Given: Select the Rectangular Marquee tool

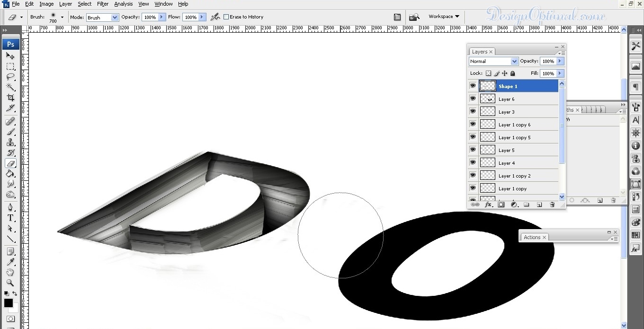Looking at the screenshot, I should point(10,66).
